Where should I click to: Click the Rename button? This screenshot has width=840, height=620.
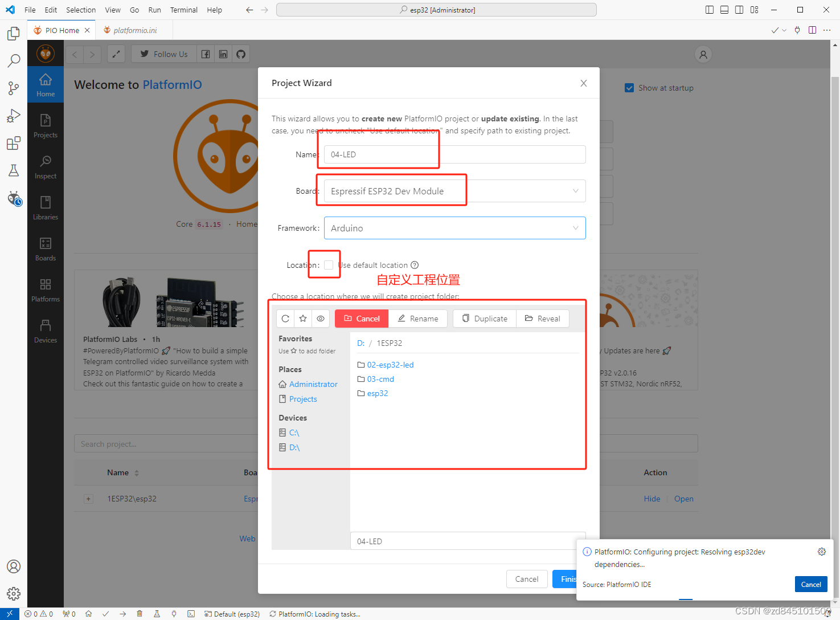pos(418,319)
